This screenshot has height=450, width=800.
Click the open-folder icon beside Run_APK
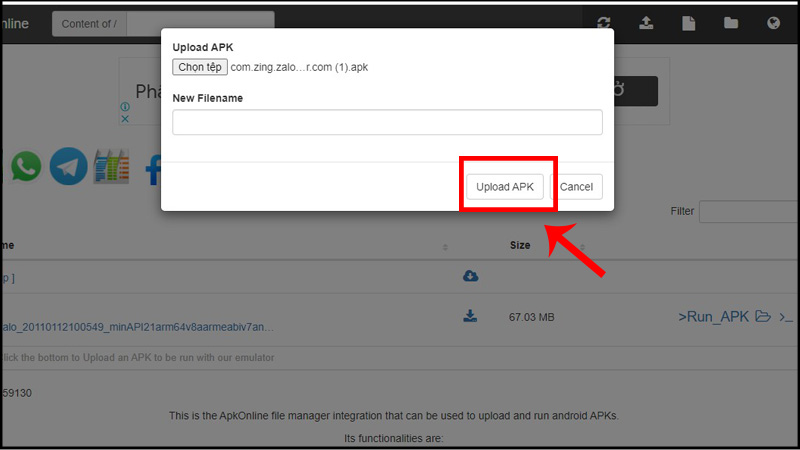pyautogui.click(x=763, y=317)
